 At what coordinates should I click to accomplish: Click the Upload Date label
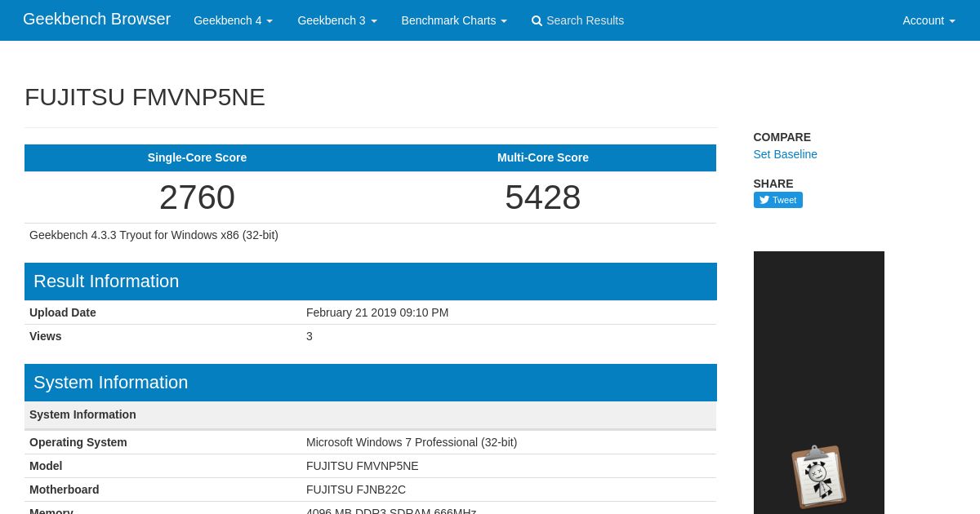tap(63, 312)
